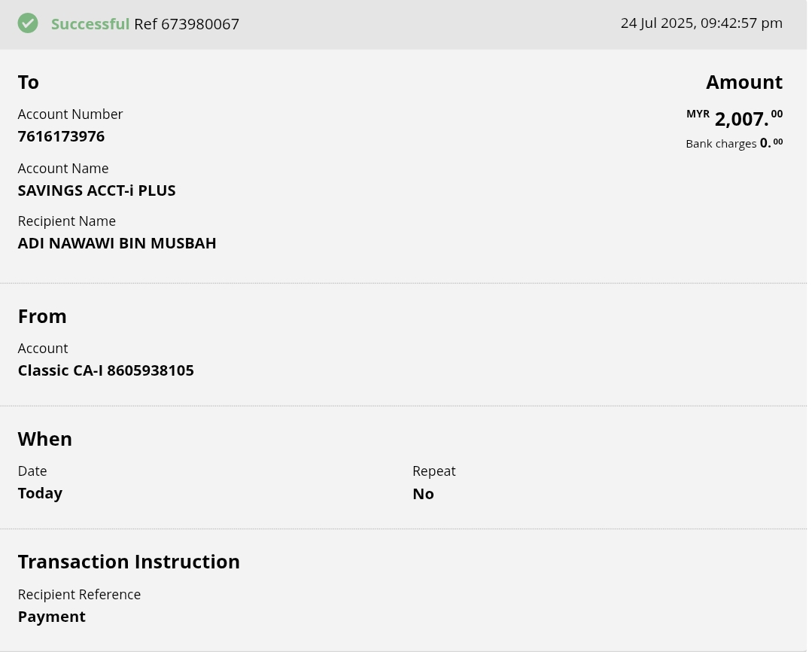Click the Bank charges 0.00 line
This screenshot has height=652, width=812.
click(x=734, y=143)
